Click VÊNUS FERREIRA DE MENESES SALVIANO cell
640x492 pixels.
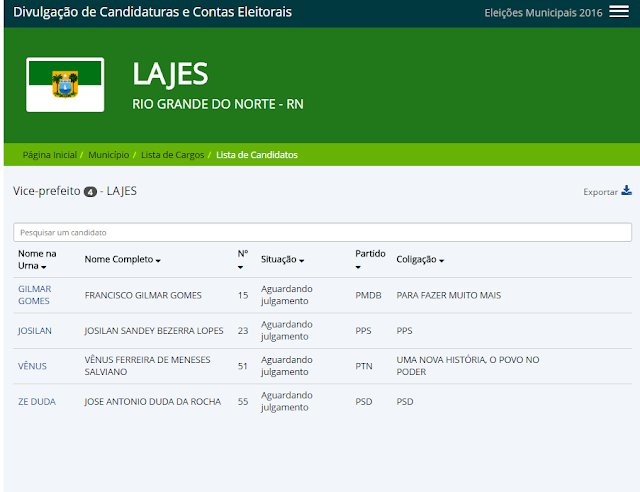tap(147, 365)
